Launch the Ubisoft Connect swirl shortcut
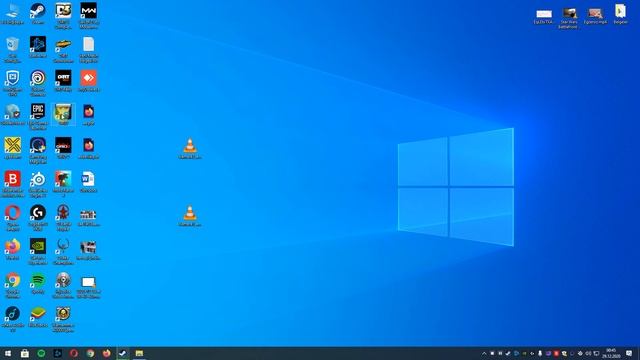 (x=38, y=83)
